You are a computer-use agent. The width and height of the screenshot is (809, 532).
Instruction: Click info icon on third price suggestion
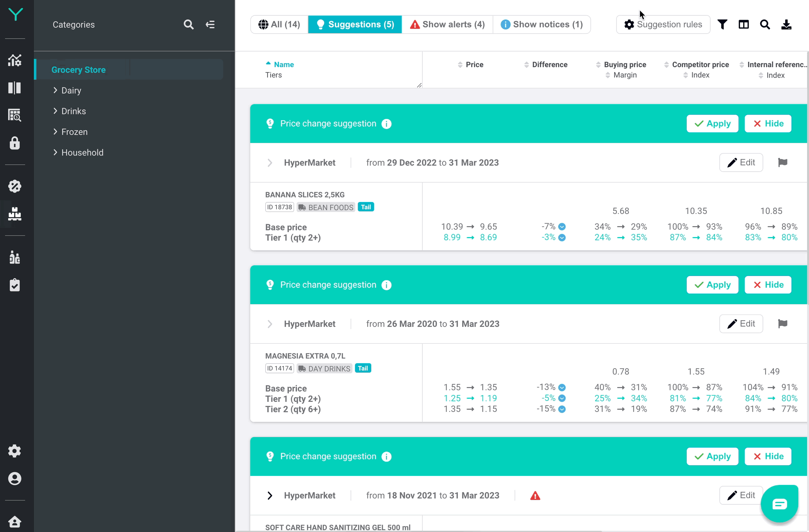(386, 456)
